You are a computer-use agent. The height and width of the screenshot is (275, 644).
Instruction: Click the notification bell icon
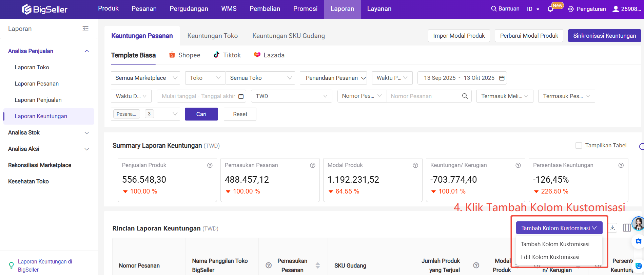tap(550, 9)
